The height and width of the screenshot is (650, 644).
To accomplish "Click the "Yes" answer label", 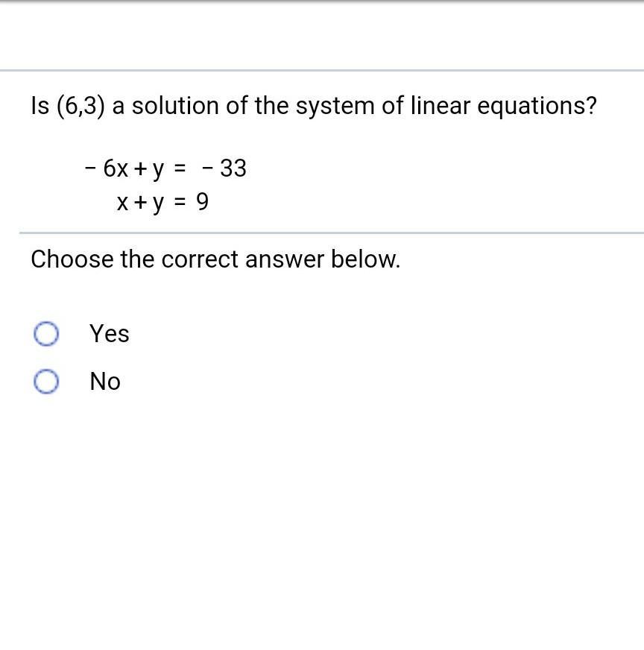I will pos(109,334).
